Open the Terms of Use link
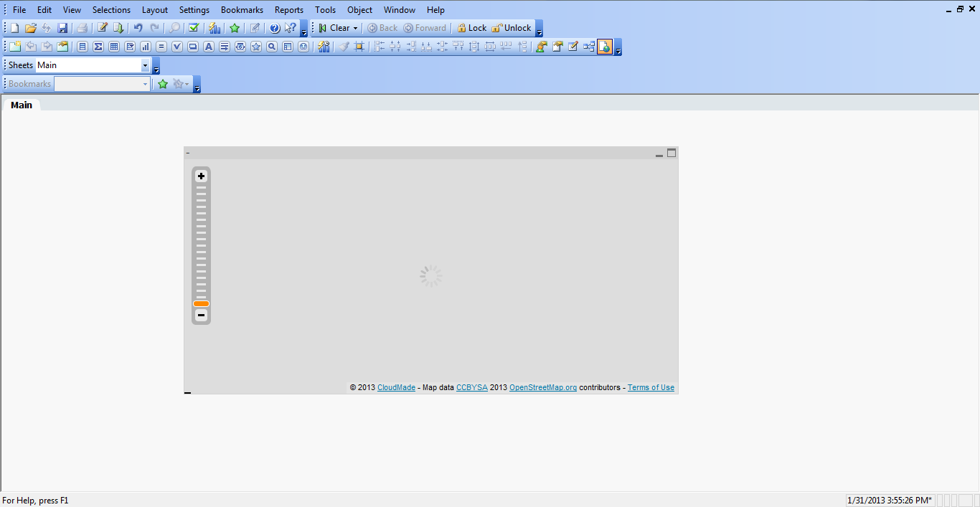Viewport: 980px width, 507px height. (x=651, y=387)
